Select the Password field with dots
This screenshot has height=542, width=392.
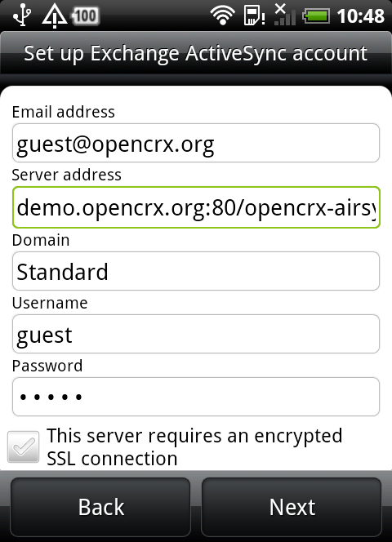tap(196, 397)
